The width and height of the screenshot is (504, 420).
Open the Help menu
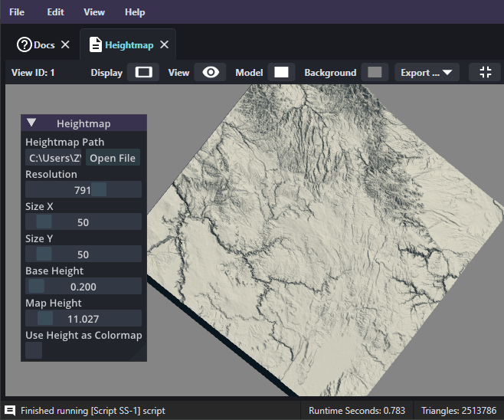[135, 12]
